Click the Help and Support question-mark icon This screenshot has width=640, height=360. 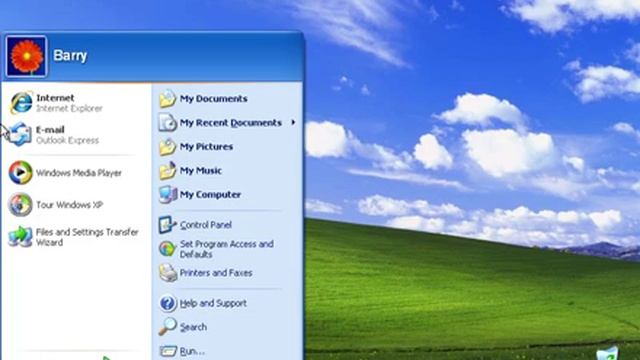click(167, 303)
